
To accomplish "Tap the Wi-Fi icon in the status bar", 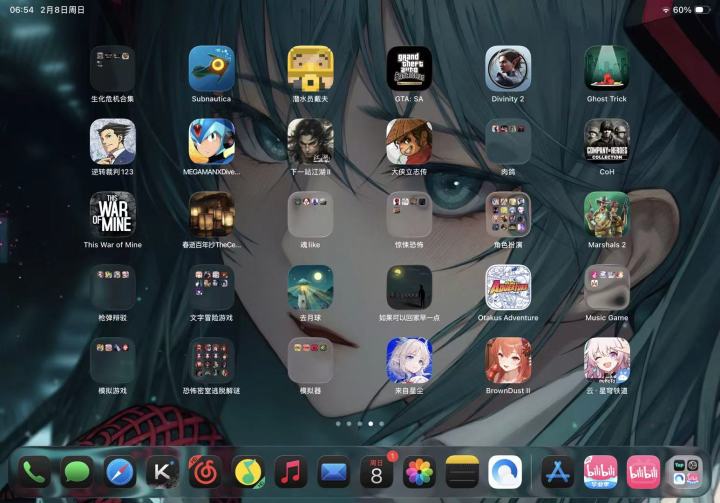I will pyautogui.click(x=665, y=10).
